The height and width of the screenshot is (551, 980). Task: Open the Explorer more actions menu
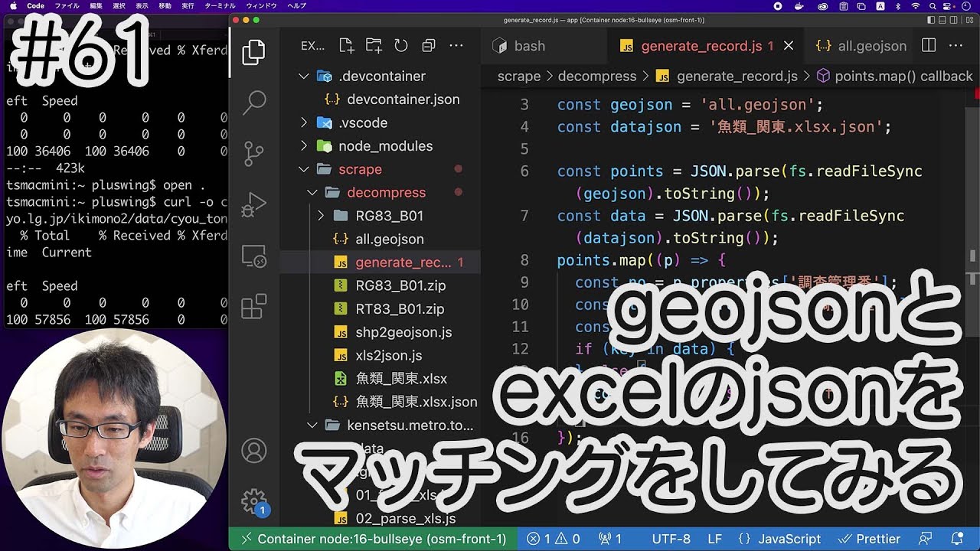point(456,45)
